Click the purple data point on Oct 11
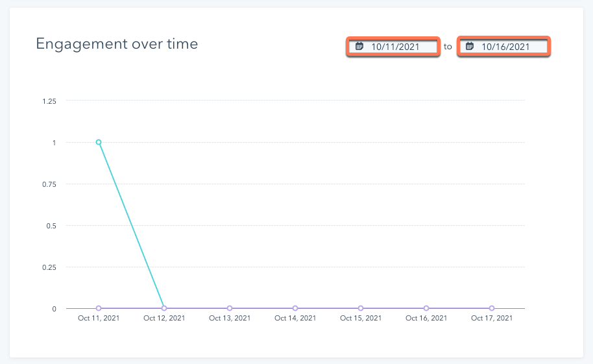 pyautogui.click(x=99, y=308)
